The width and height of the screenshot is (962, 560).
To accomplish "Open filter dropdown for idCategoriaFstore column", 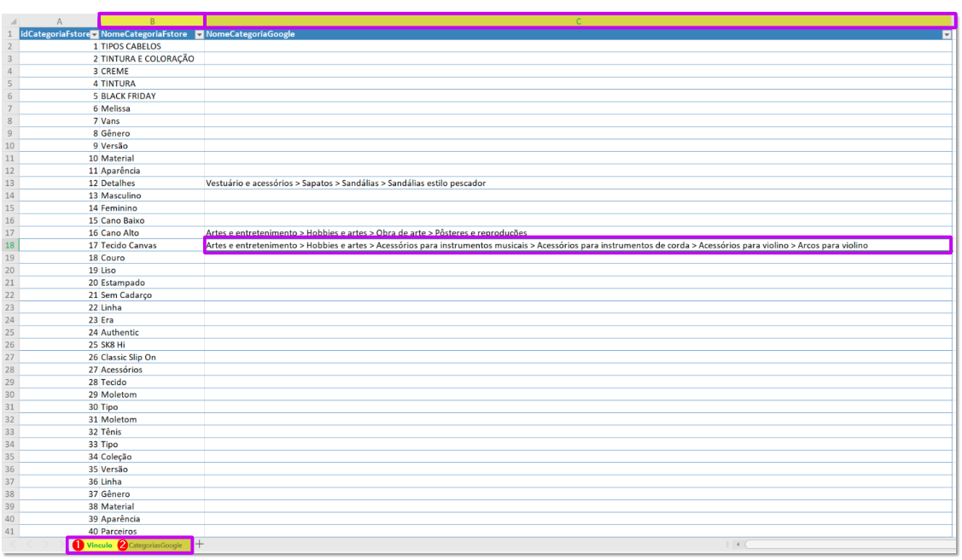I will tap(94, 34).
